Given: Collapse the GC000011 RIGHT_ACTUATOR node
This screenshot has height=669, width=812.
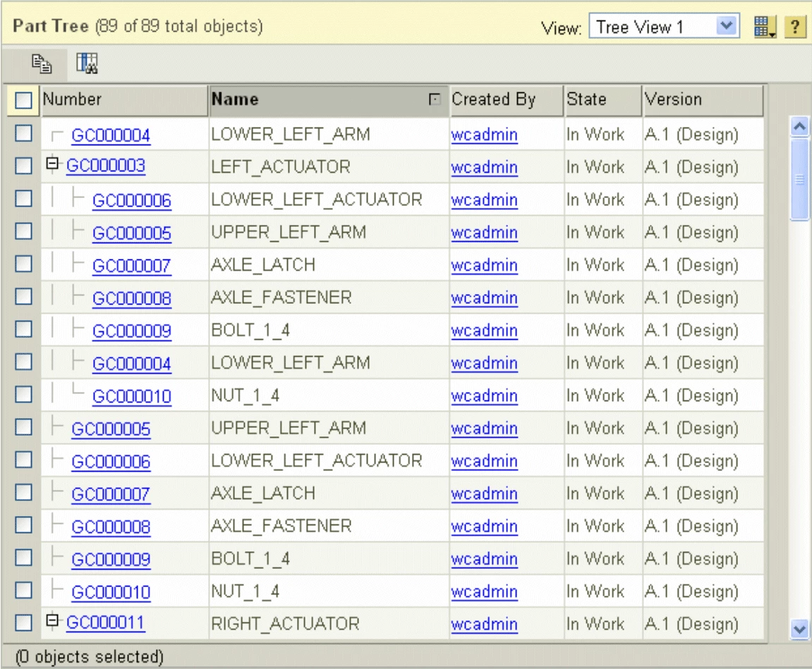Looking at the screenshot, I should click(52, 620).
